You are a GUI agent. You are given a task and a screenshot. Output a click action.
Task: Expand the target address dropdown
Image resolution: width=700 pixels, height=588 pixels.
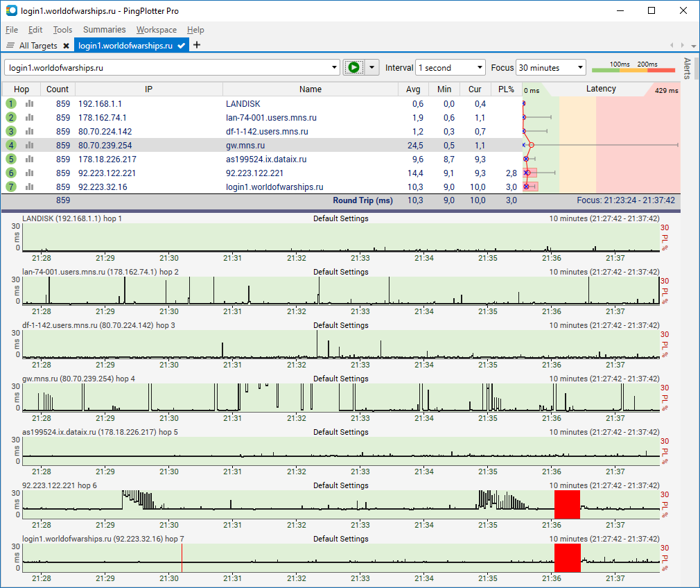[x=334, y=67]
